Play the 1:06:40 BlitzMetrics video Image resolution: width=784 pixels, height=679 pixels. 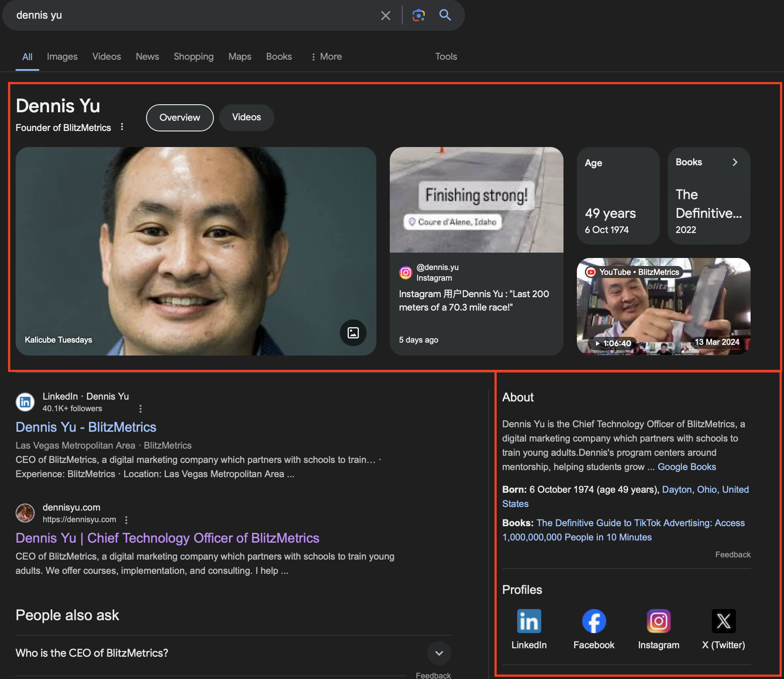tap(663, 307)
